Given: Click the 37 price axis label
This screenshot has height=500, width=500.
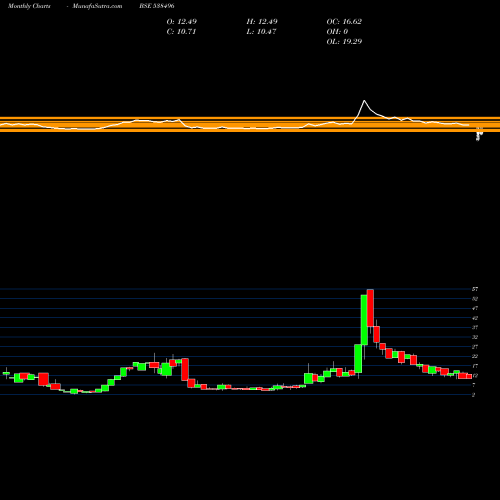Looking at the screenshot, I should (x=475, y=328).
